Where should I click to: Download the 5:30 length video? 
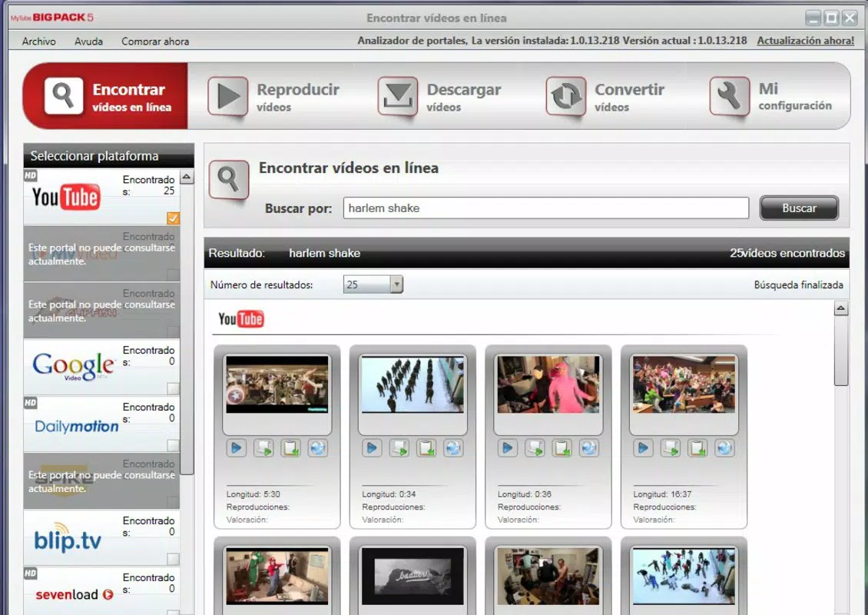pyautogui.click(x=263, y=447)
